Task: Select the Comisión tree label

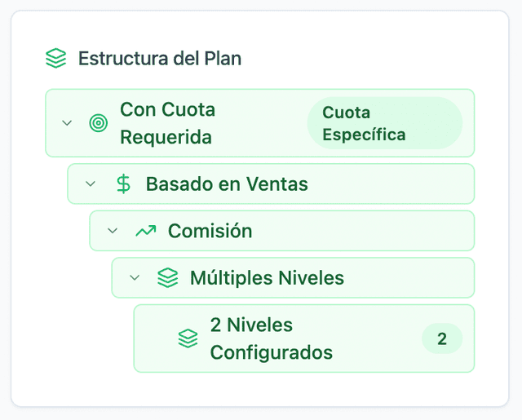Action: pos(210,231)
